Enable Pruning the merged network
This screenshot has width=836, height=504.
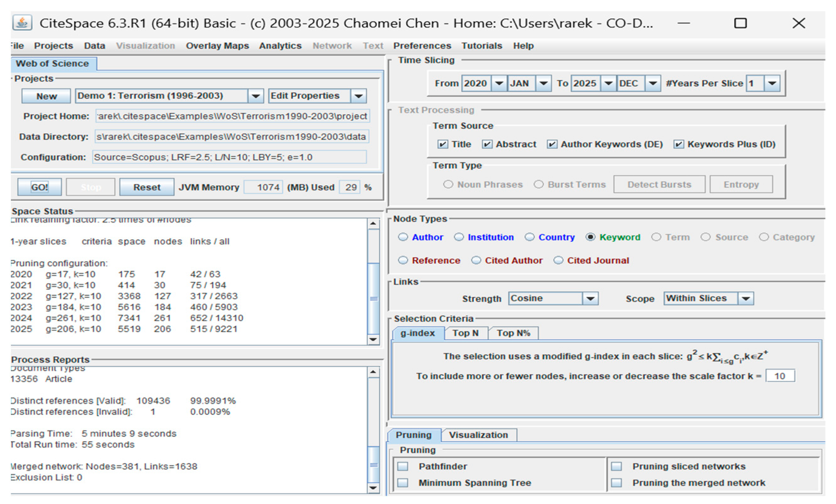click(x=617, y=483)
